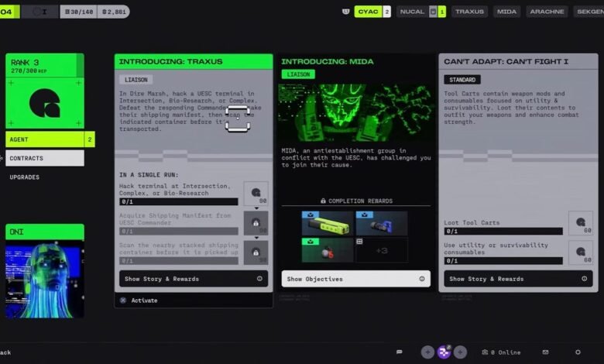Switch to the ARACHNE faction tab
Viewport: 604px width, 364px height.
(547, 12)
